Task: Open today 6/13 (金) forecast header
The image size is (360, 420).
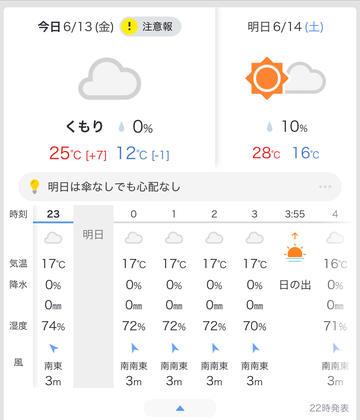Action: pos(76,27)
